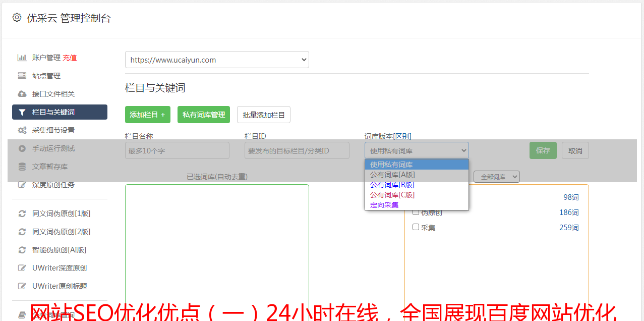Choose 定向采集 option
This screenshot has width=644, height=321.
417,205
